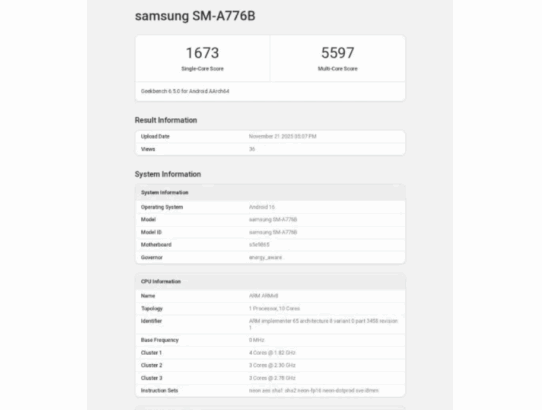
Task: Click the 'Model ID' label
Action: click(x=151, y=232)
